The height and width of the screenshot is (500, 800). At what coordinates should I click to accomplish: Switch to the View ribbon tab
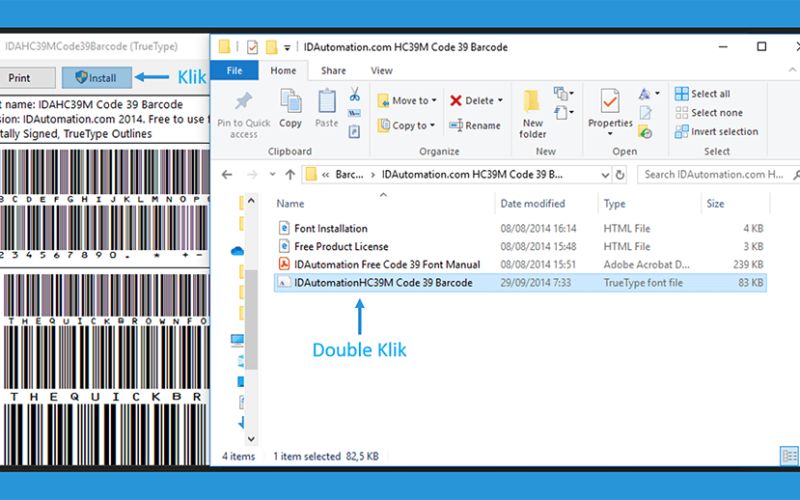click(382, 70)
